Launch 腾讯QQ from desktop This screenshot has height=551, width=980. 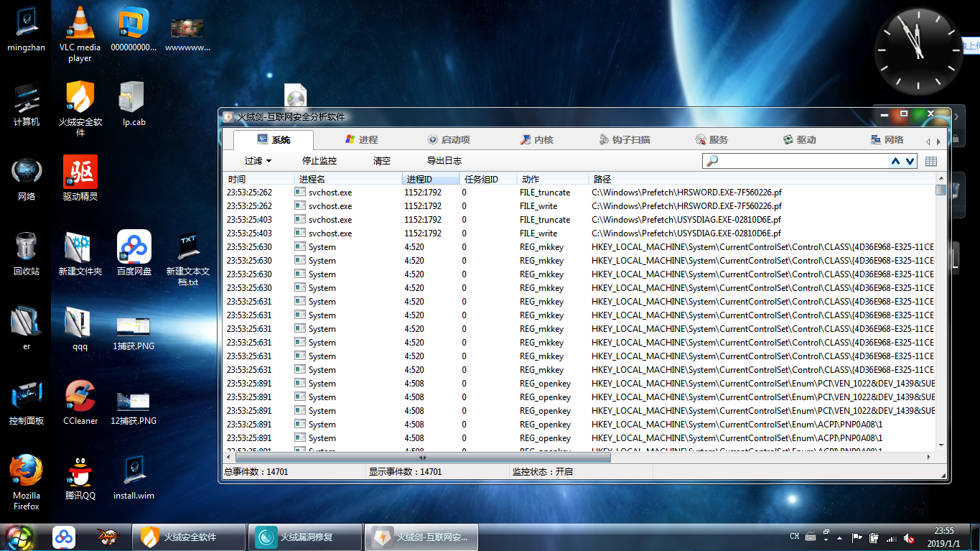[80, 478]
